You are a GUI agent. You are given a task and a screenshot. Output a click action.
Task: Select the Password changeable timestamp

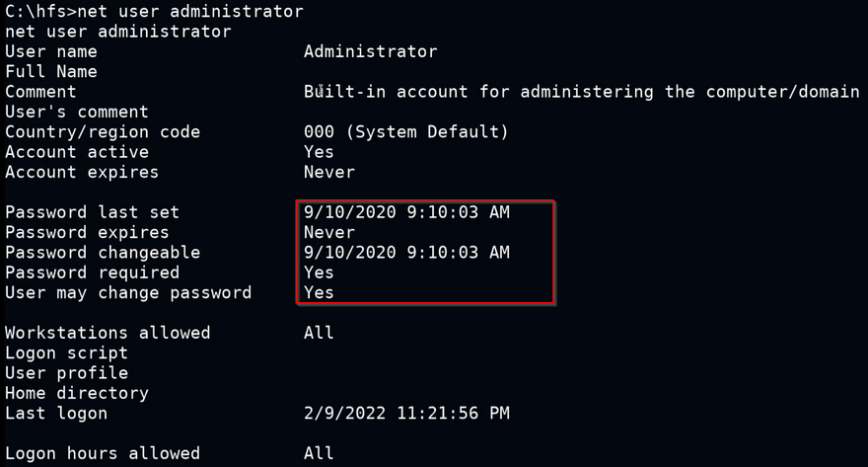tap(406, 253)
